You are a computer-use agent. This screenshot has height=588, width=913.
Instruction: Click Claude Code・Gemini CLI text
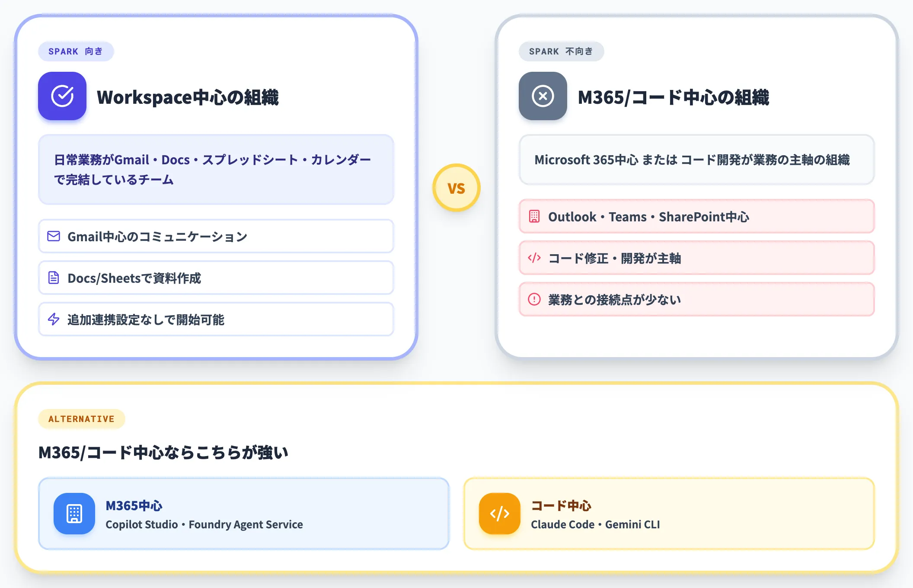[x=595, y=524]
